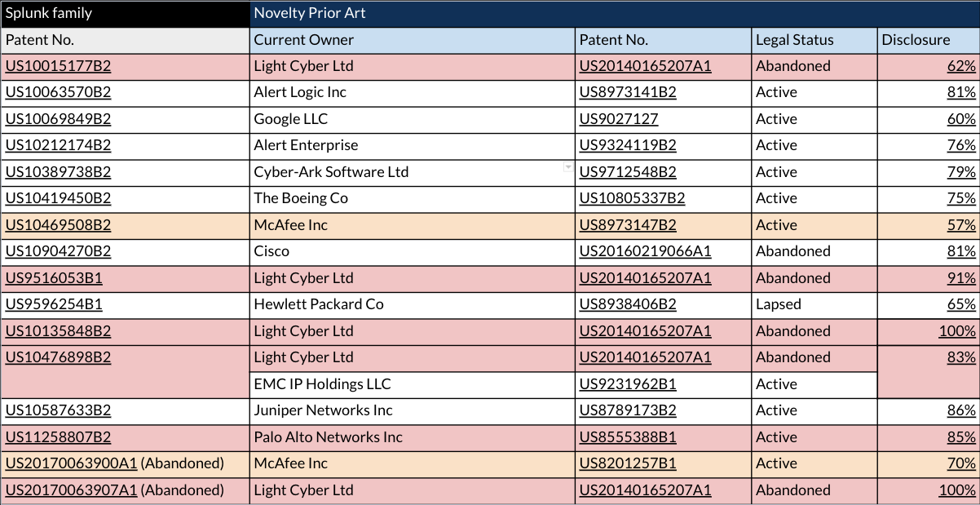This screenshot has height=505, width=980.
Task: Click US20170063900A1 abandoned application link
Action: point(71,463)
